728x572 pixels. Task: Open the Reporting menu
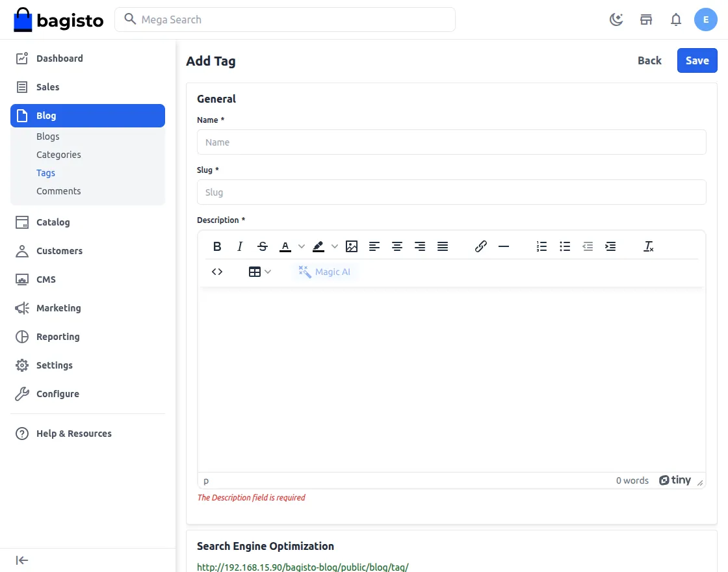click(x=88, y=337)
